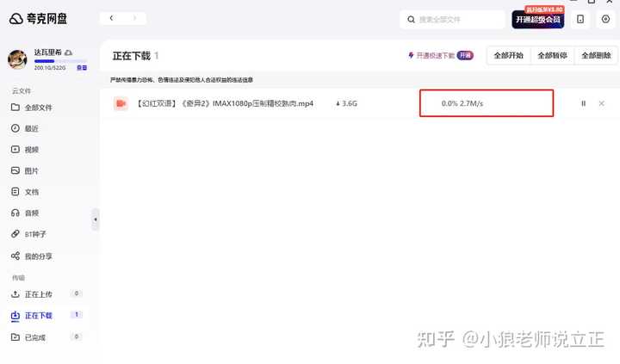Click the mobile device icon in header
The height and width of the screenshot is (364, 620).
580,19
